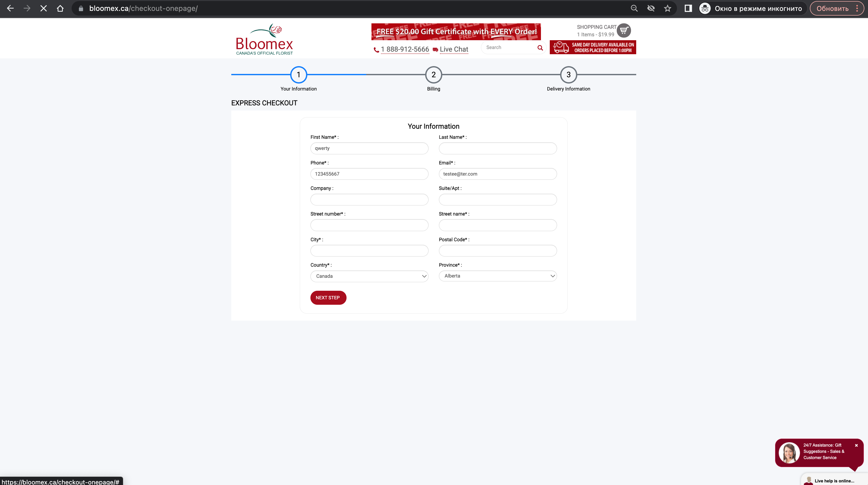Viewport: 868px width, 485px height.
Task: Stop page loading with the X icon
Action: (x=43, y=8)
